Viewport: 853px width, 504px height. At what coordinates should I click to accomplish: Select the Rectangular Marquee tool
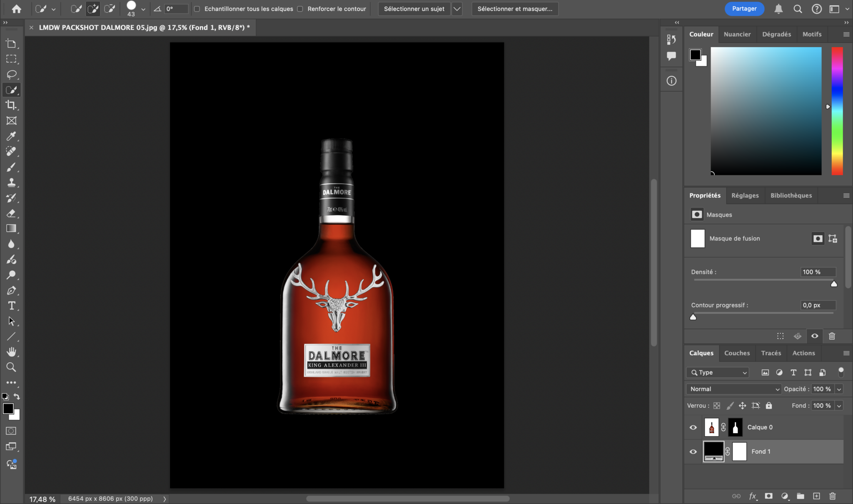click(11, 59)
